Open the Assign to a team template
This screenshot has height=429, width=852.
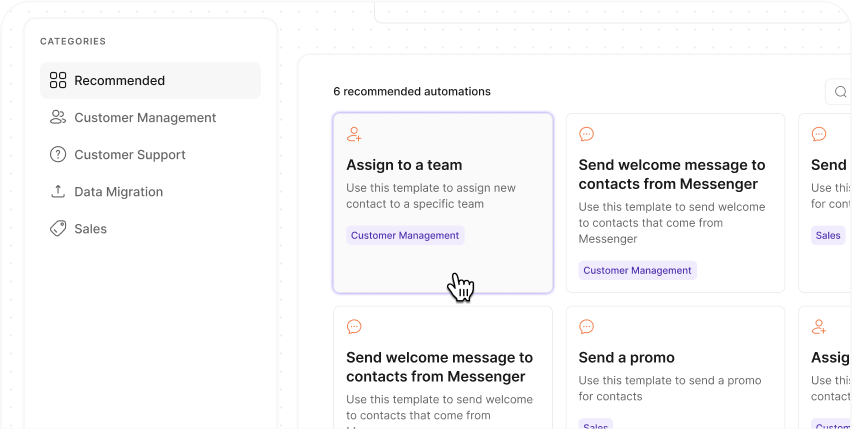tap(443, 203)
